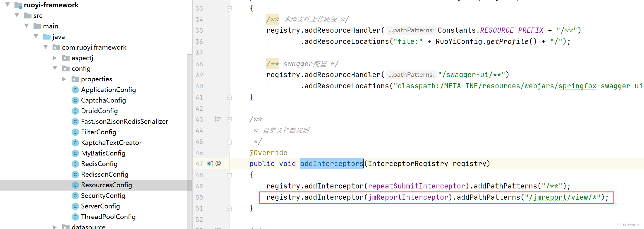Click the MyBatisConfig class icon
The width and height of the screenshot is (644, 229).
click(x=75, y=153)
